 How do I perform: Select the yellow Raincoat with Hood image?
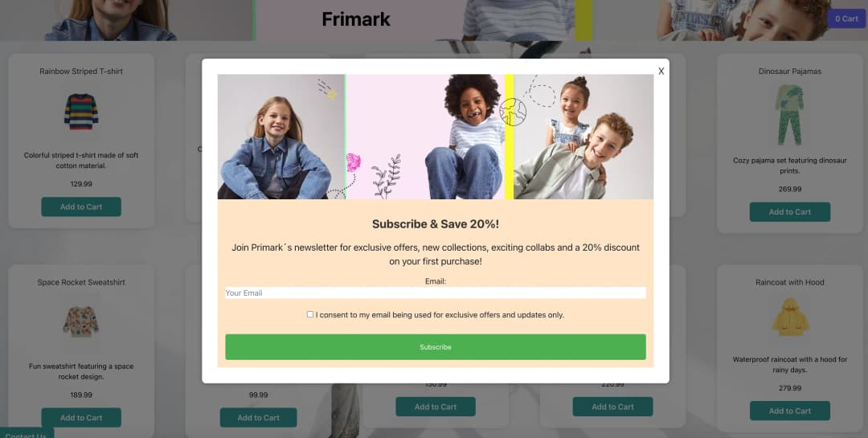click(x=790, y=317)
